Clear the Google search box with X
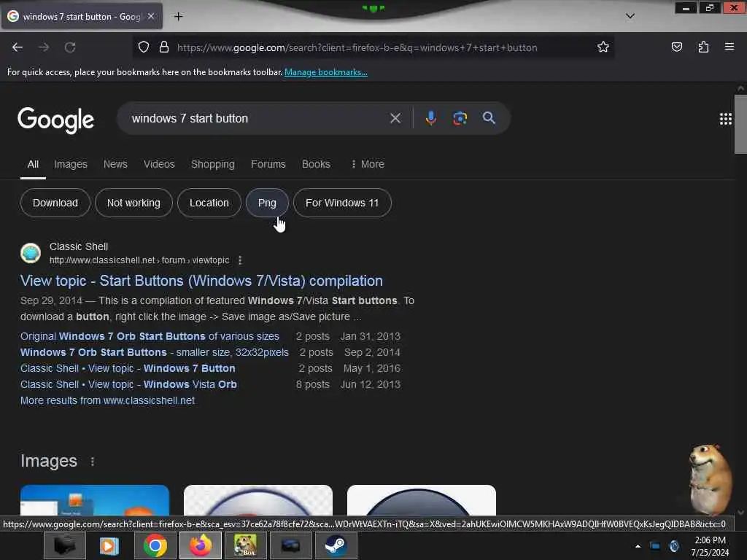747x560 pixels. (395, 118)
